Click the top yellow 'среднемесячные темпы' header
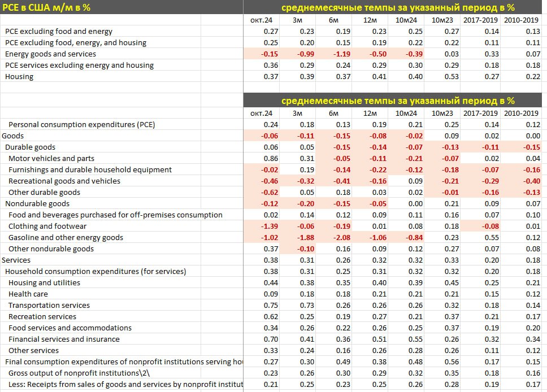The image size is (547, 392). coord(398,7)
